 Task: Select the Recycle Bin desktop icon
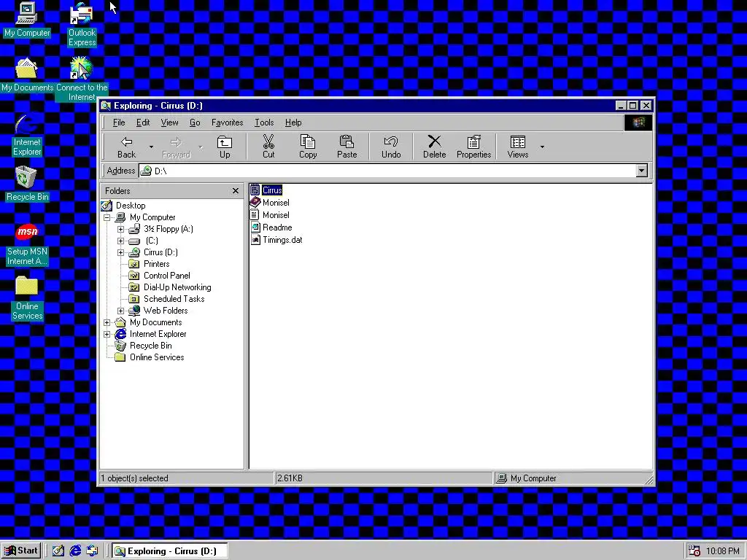point(27,184)
